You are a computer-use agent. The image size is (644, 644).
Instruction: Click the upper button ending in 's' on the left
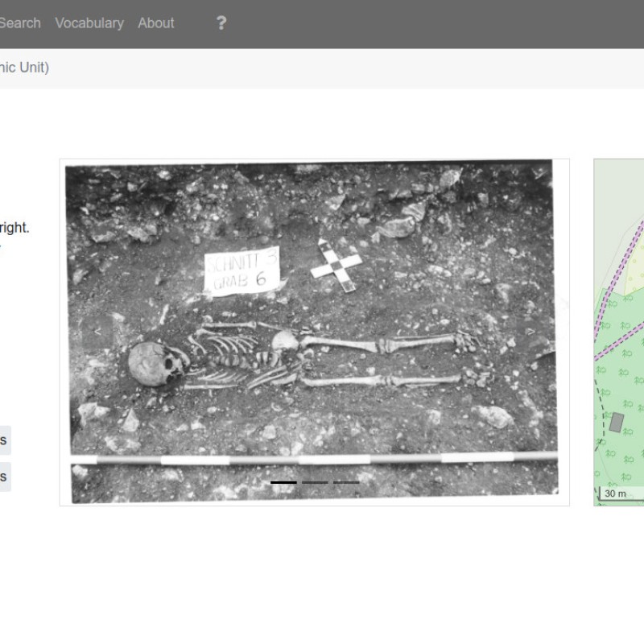point(4,440)
